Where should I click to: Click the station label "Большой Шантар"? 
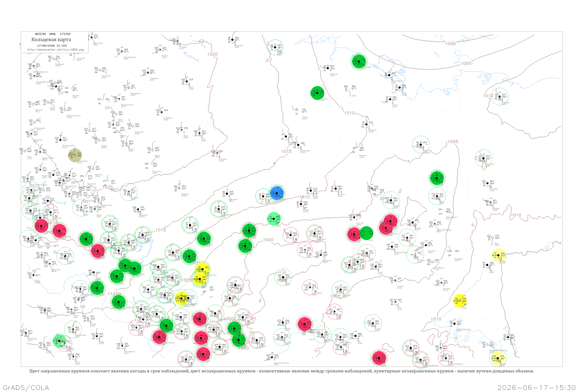[x=463, y=329]
